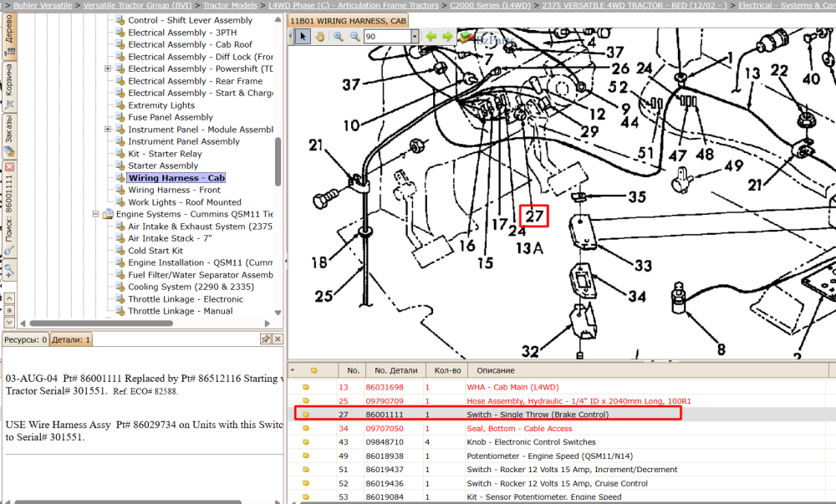The image size is (836, 504).
Task: Go to previous page with green left arrow
Action: (x=431, y=36)
